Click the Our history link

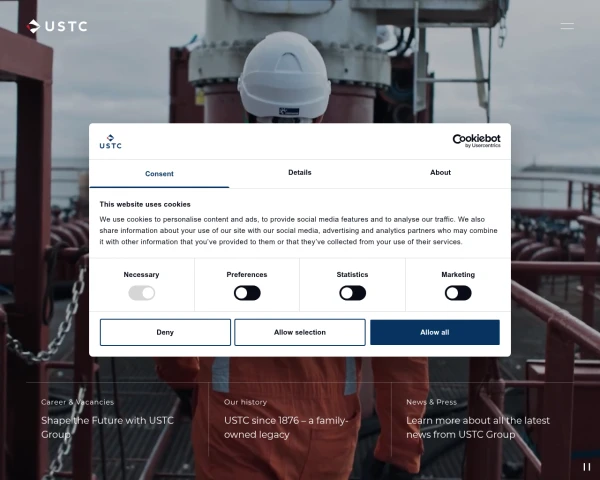[245, 402]
